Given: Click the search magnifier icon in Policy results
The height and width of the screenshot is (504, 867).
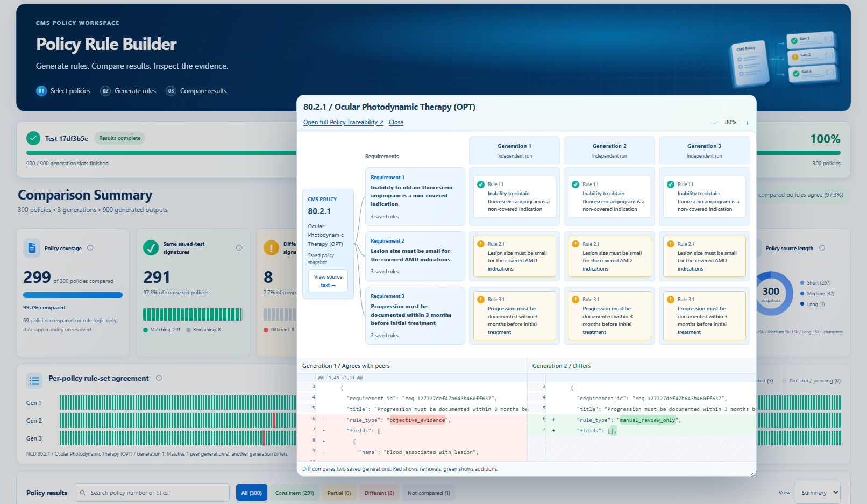Looking at the screenshot, I should [x=83, y=493].
